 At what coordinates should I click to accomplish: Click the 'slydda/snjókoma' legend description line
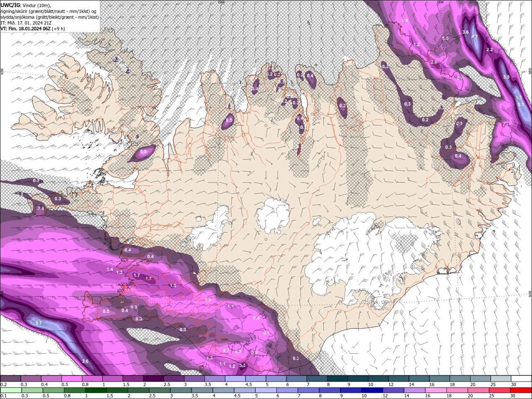[x=49, y=17]
